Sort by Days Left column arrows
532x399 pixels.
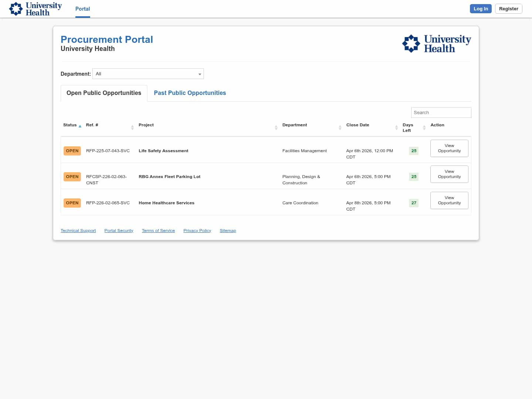click(x=424, y=127)
